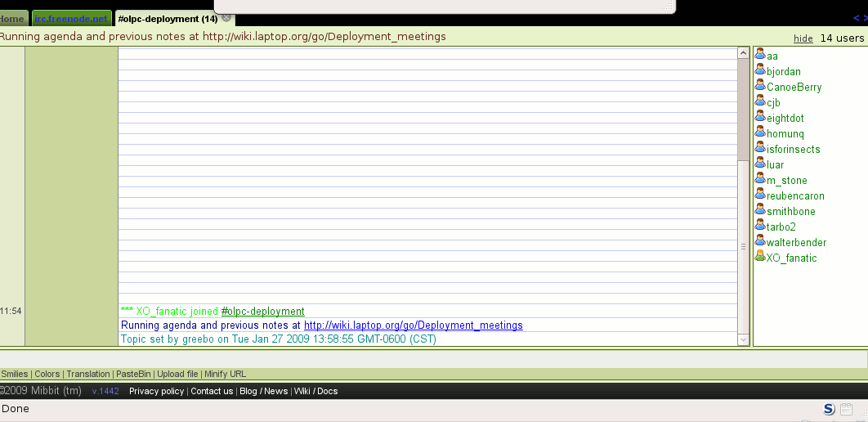Click the avatar icon next to CanoeBerry
This screenshot has width=868, height=422.
(x=760, y=87)
